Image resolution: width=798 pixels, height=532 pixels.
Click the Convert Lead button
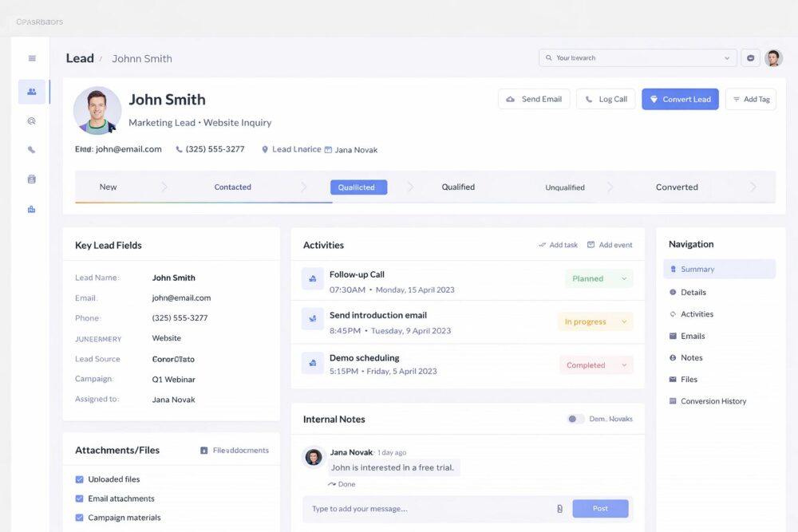pyautogui.click(x=680, y=99)
